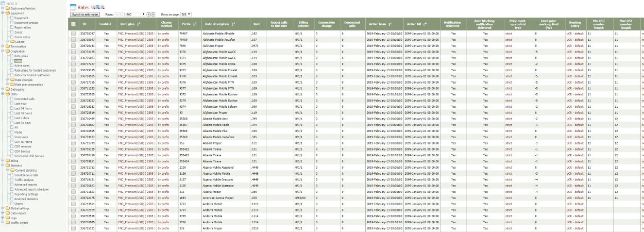Click the second small toolbar icon beside Rates title

click(97, 7)
